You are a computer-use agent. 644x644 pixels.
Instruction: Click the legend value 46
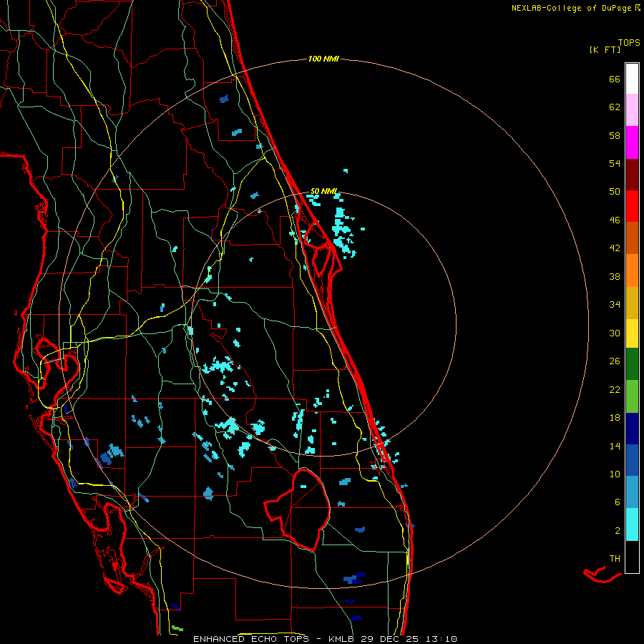click(615, 220)
